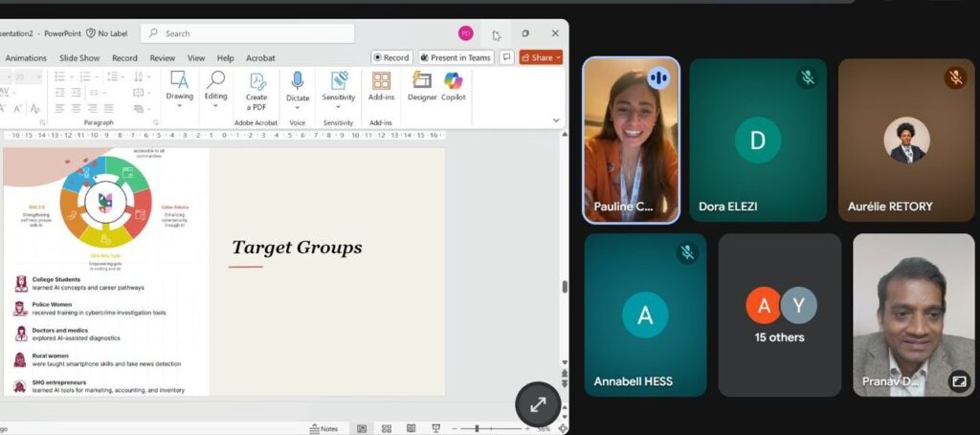Image resolution: width=980 pixels, height=435 pixels.
Task: Open the Acrobat tab
Action: 260,58
